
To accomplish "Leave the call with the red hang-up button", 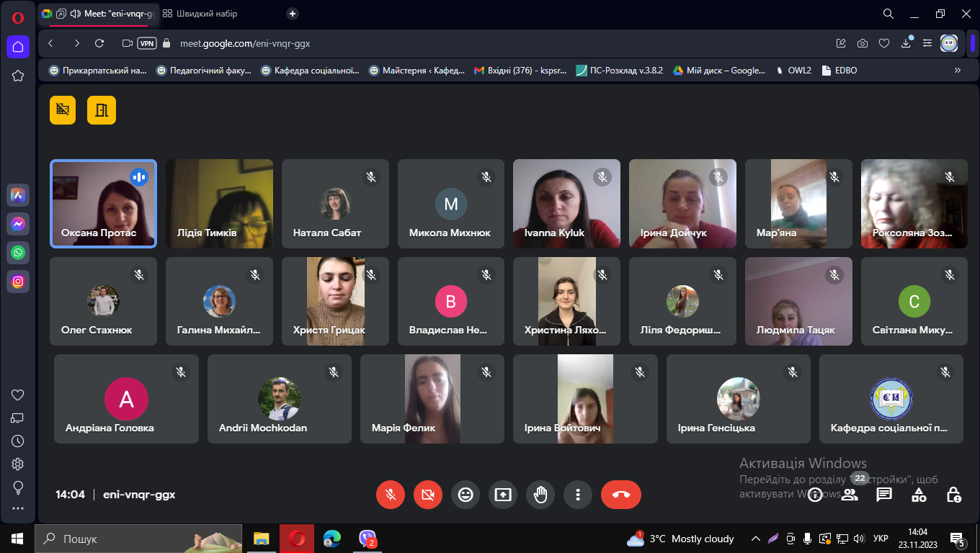I will click(x=620, y=495).
